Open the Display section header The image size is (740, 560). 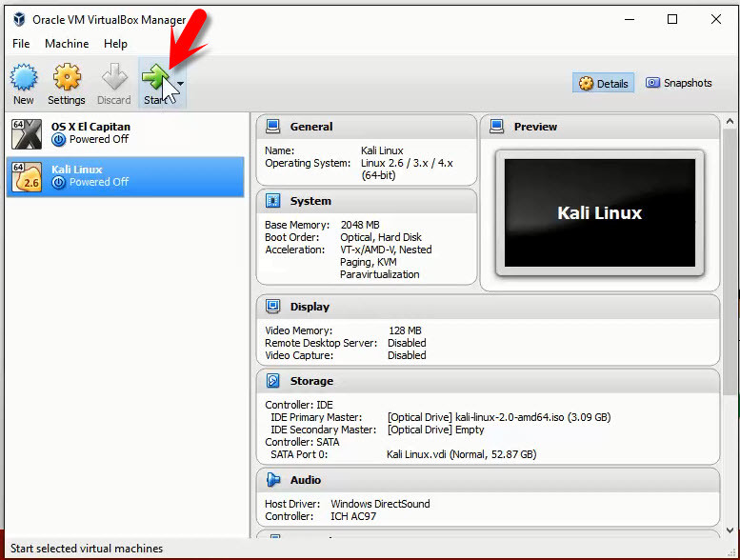pyautogui.click(x=488, y=307)
